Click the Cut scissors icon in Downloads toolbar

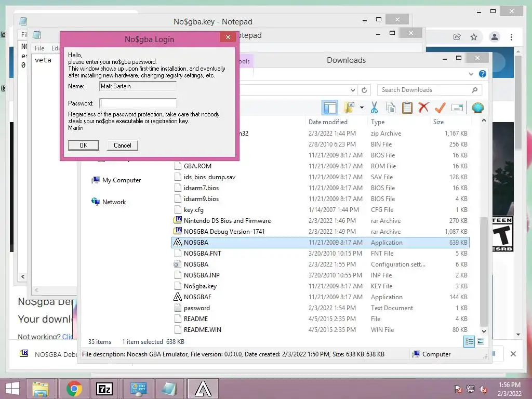pos(374,108)
